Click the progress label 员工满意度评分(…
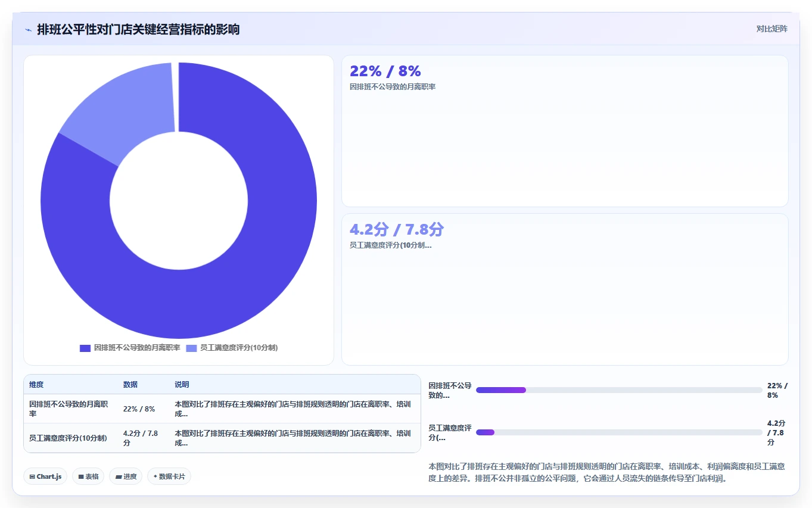This screenshot has height=508, width=812. (x=450, y=432)
